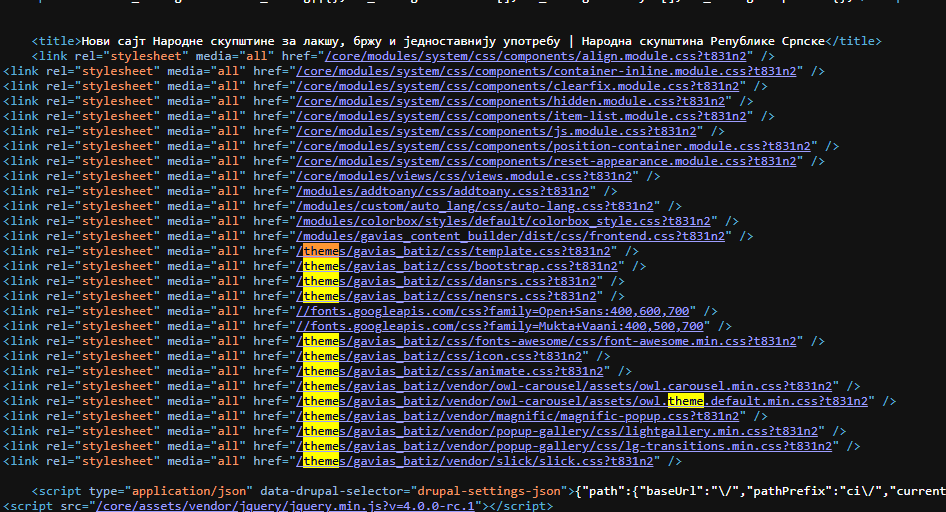946x512 pixels.
Task: Click the magnific-popup.css link
Action: (532, 416)
